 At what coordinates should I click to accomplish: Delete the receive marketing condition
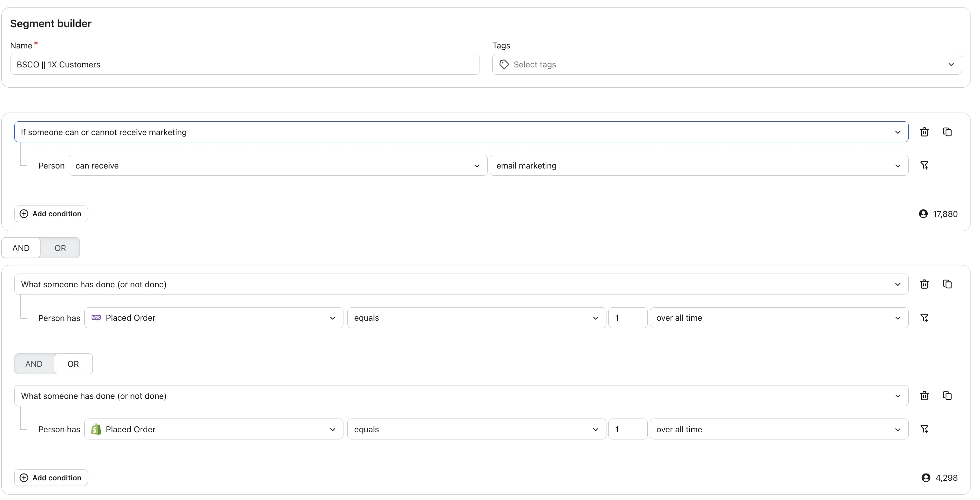point(924,132)
